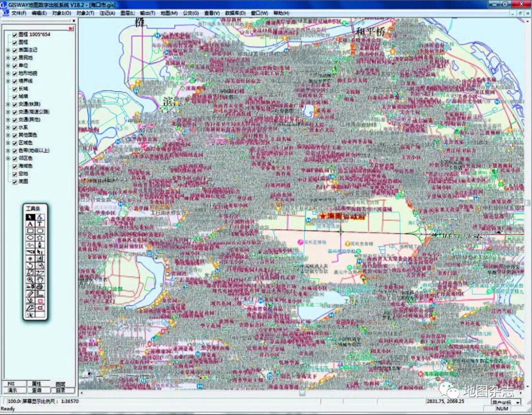
Task: Expand the 色带(地级以上) tree node
Action: click(8, 151)
